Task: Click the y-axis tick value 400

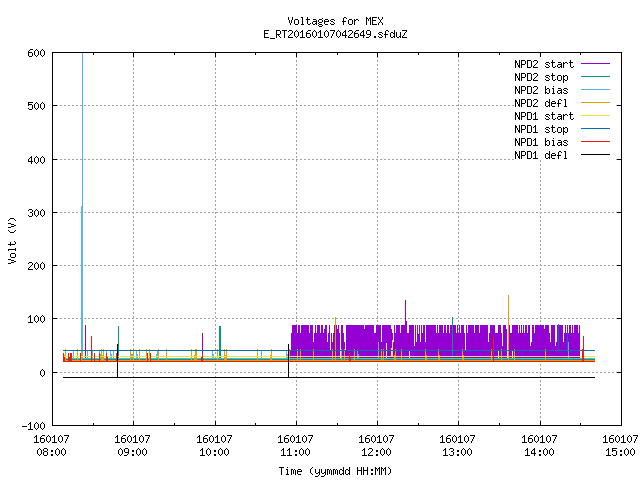Action: tap(37, 160)
